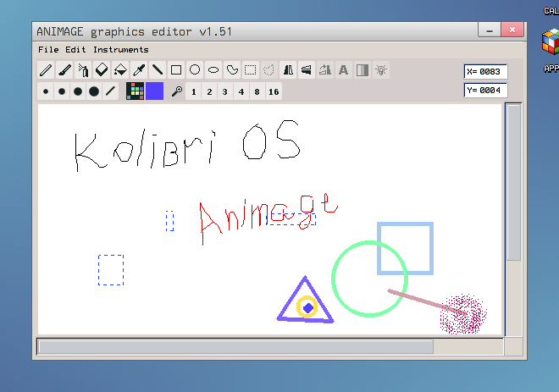Click the horizontal scrollbar thumb
This screenshot has height=392, width=559.
tap(236, 347)
